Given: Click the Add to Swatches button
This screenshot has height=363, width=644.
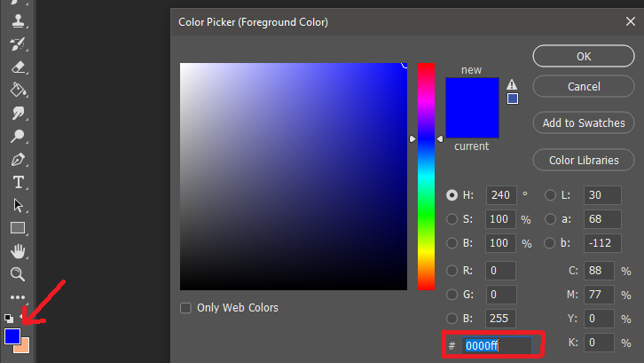Looking at the screenshot, I should pyautogui.click(x=584, y=122).
